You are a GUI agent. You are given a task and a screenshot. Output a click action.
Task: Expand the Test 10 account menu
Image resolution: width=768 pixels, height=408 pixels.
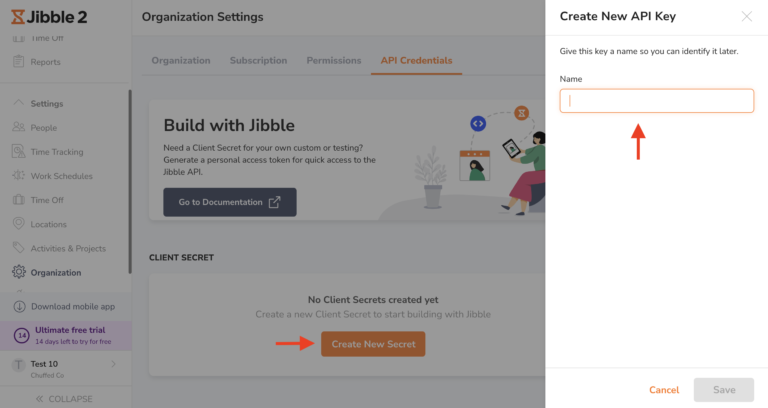point(113,364)
